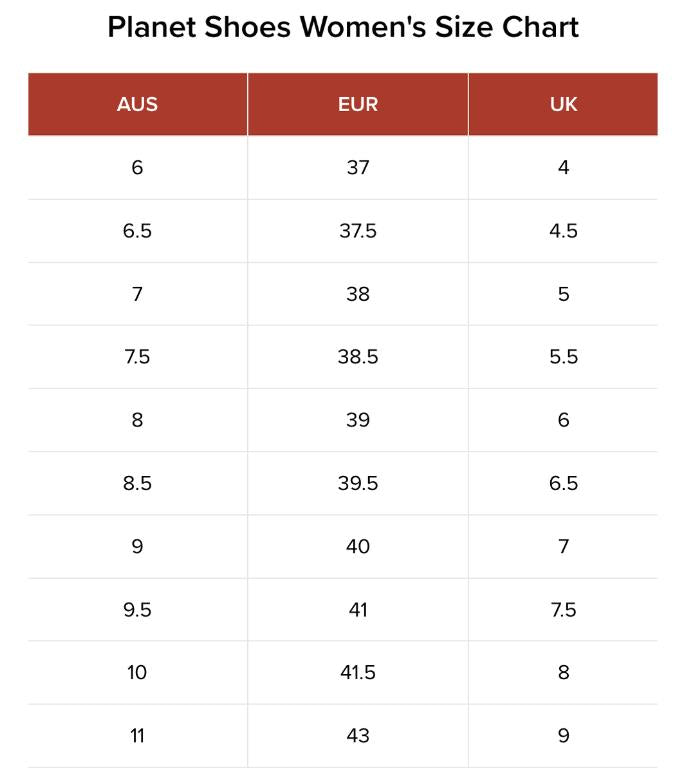Select the EUR 40 cell
The height and width of the screenshot is (769, 679).
(357, 546)
